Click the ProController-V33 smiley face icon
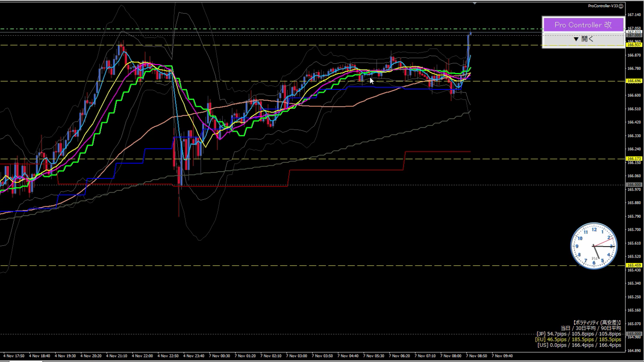644x362 pixels. (621, 6)
